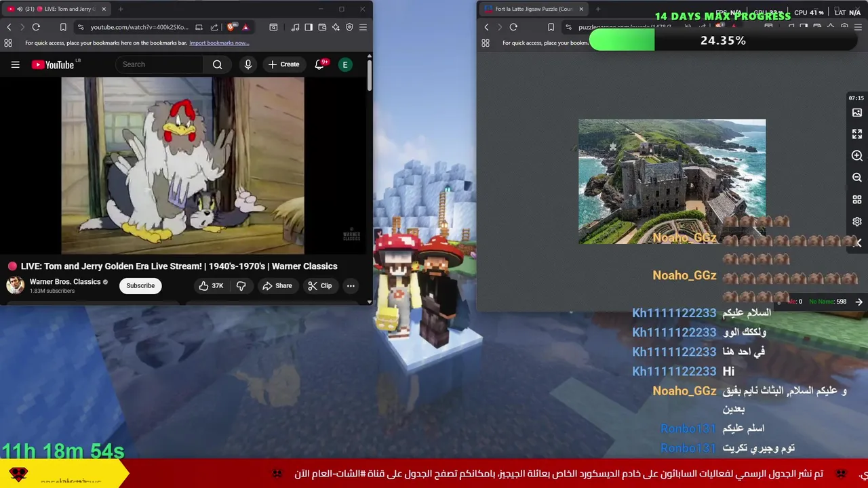This screenshot has width=868, height=488.
Task: Go back in the puzzle browser window
Action: pyautogui.click(x=486, y=27)
